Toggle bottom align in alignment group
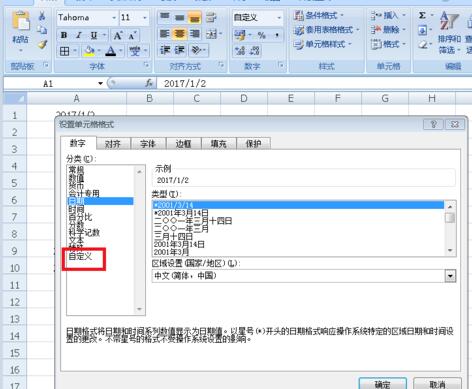 pyautogui.click(x=195, y=17)
